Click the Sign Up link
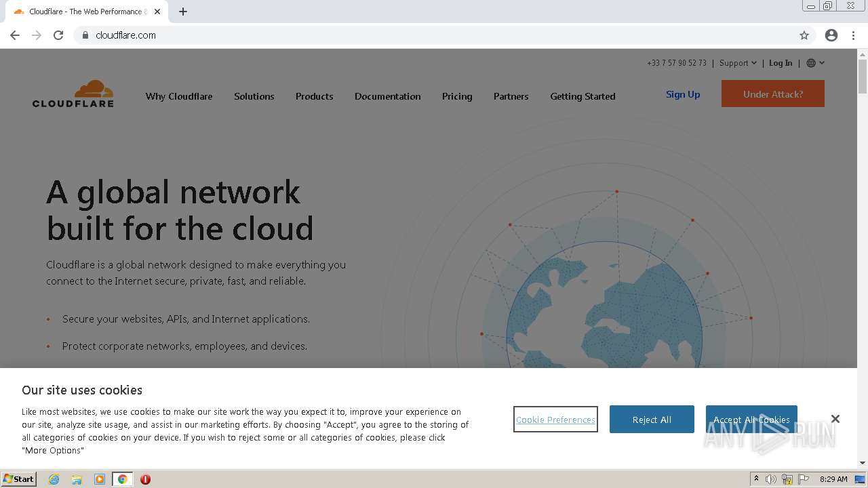868x488 pixels. [683, 94]
